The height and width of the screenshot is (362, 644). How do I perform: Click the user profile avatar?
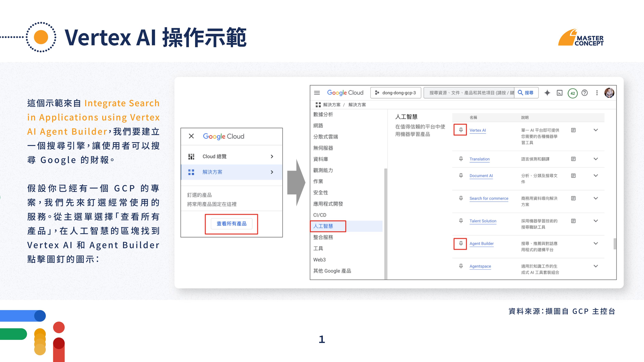coord(609,93)
